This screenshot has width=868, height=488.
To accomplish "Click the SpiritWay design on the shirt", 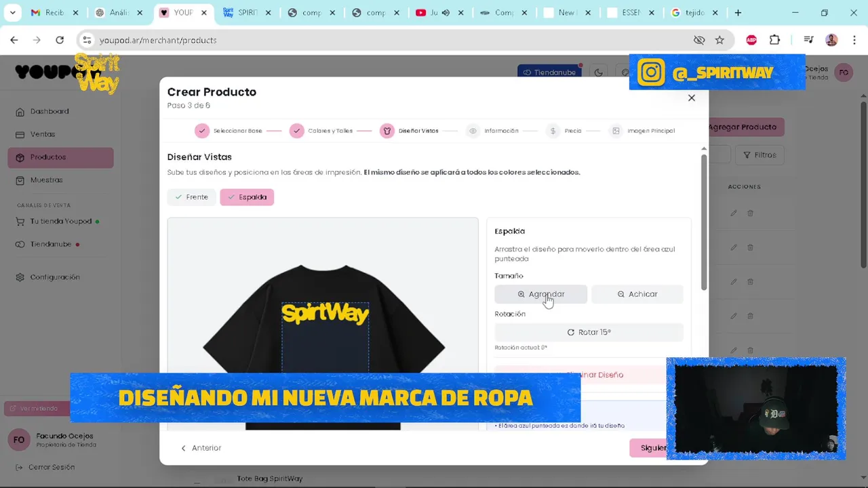I will [x=325, y=314].
